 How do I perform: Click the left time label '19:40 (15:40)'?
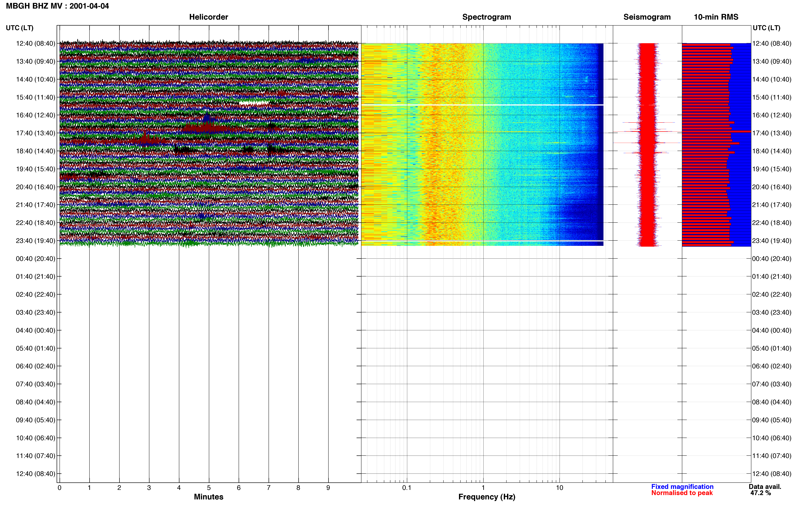coord(36,169)
